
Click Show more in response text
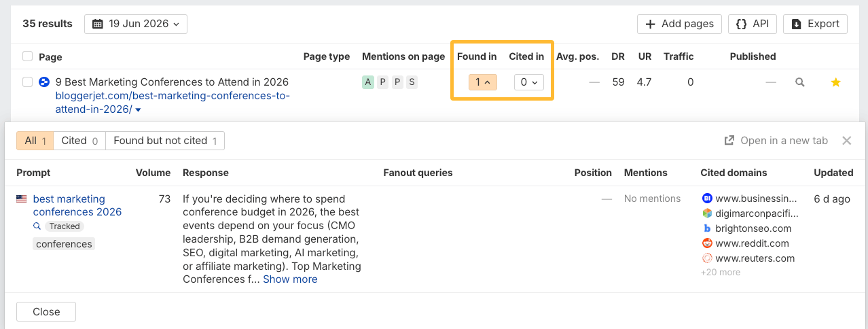pyautogui.click(x=290, y=279)
